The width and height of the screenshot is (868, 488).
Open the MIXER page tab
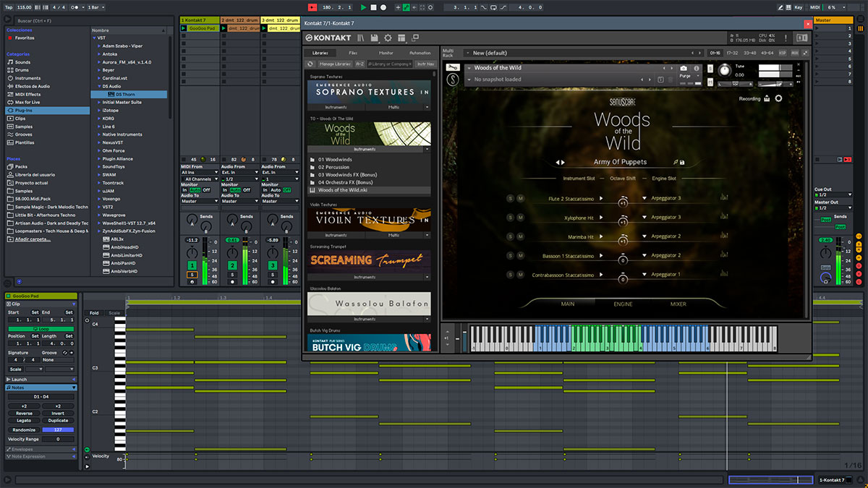678,304
